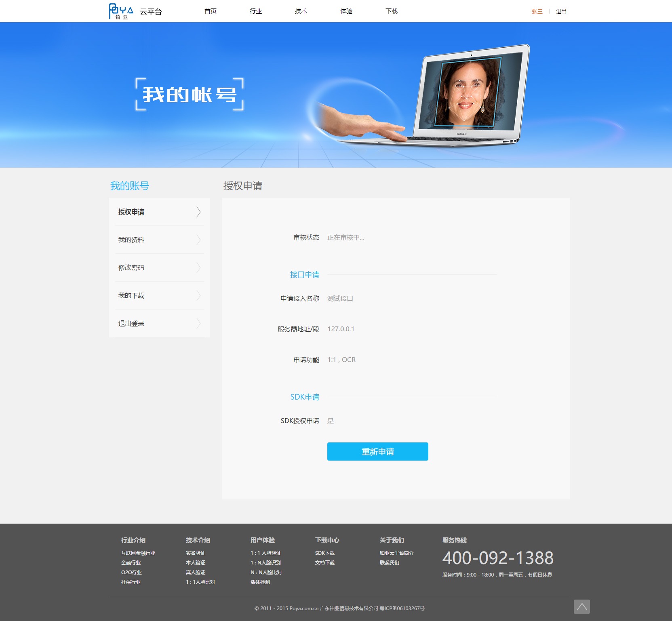This screenshot has height=621, width=672.
Task: Click 联系我们 in the footer
Action: (x=390, y=562)
